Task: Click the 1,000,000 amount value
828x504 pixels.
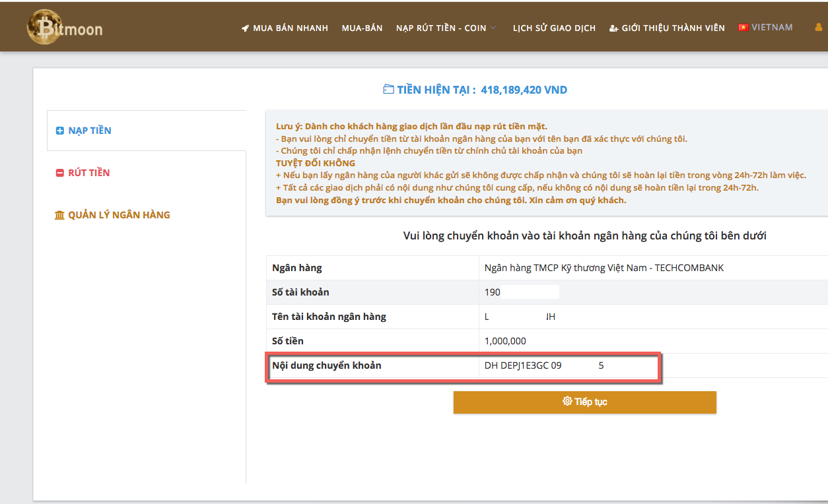Action: tap(505, 341)
